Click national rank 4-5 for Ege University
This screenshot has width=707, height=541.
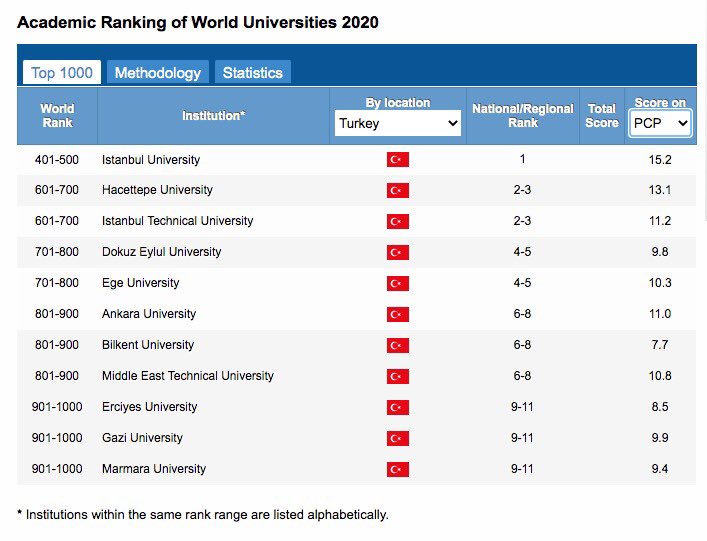[522, 283]
